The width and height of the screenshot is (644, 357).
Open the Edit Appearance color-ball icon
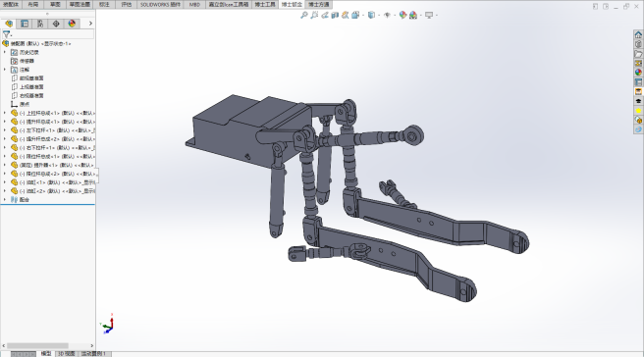(402, 15)
